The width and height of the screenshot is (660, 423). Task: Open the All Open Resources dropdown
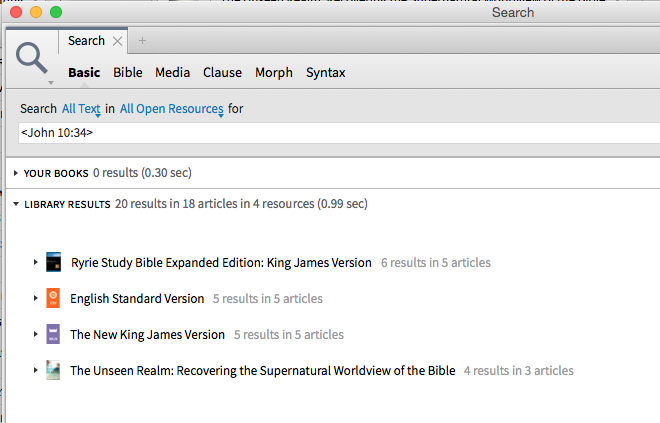pyautogui.click(x=170, y=108)
